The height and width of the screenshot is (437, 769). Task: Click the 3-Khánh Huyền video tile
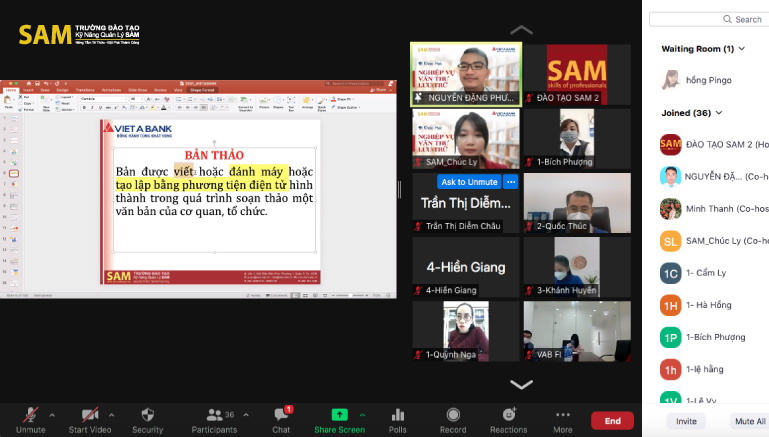[577, 267]
